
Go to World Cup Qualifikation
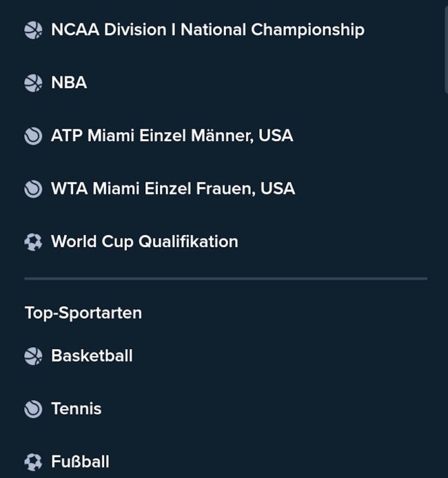click(x=144, y=242)
